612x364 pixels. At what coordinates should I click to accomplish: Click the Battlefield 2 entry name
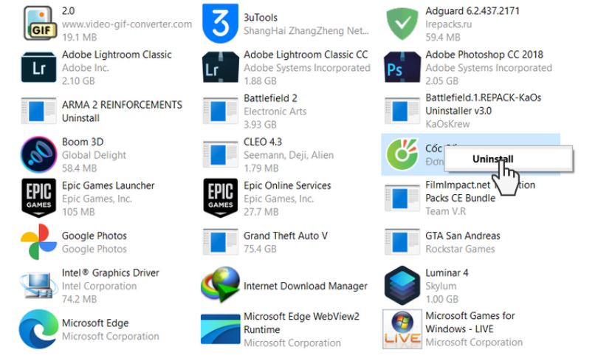point(270,98)
